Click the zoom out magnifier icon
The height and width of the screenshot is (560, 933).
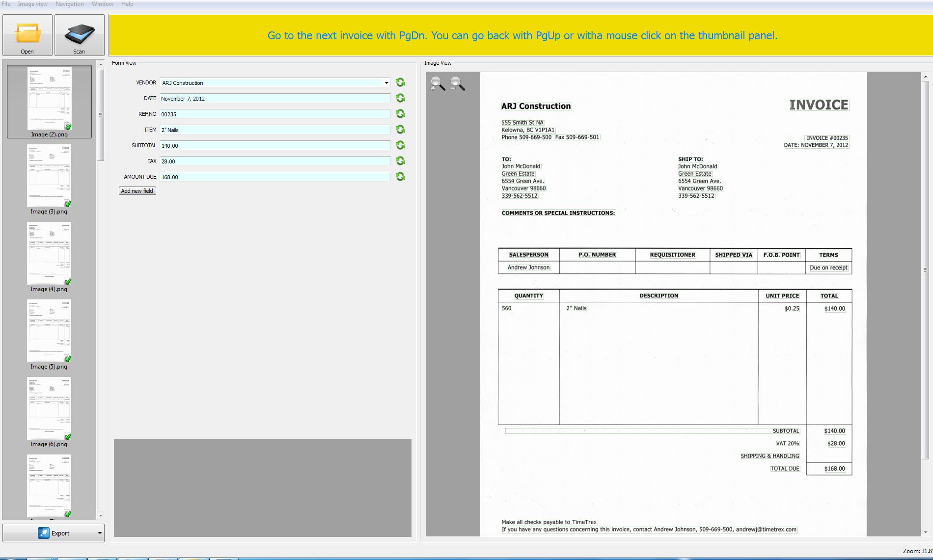(x=458, y=84)
